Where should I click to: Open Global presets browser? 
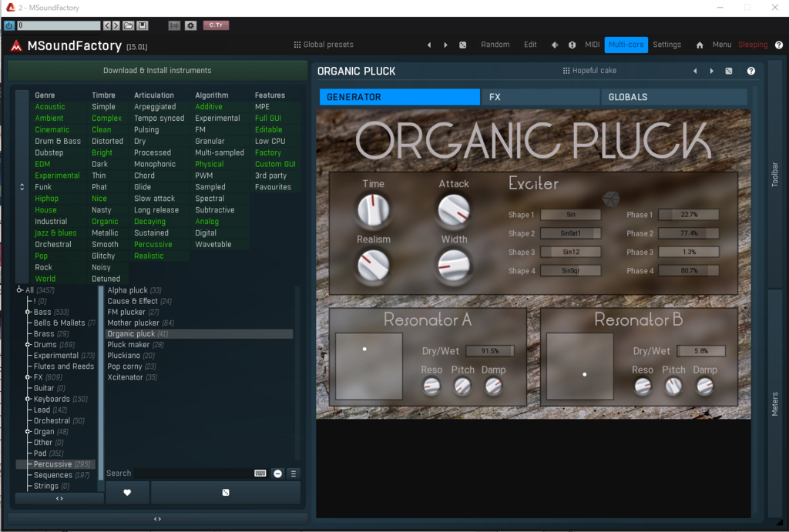[324, 45]
